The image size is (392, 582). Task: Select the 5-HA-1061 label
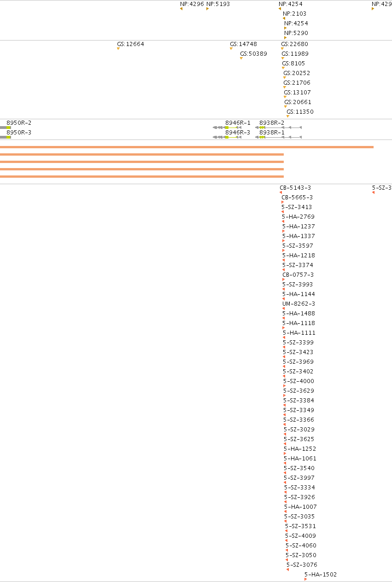300,459
